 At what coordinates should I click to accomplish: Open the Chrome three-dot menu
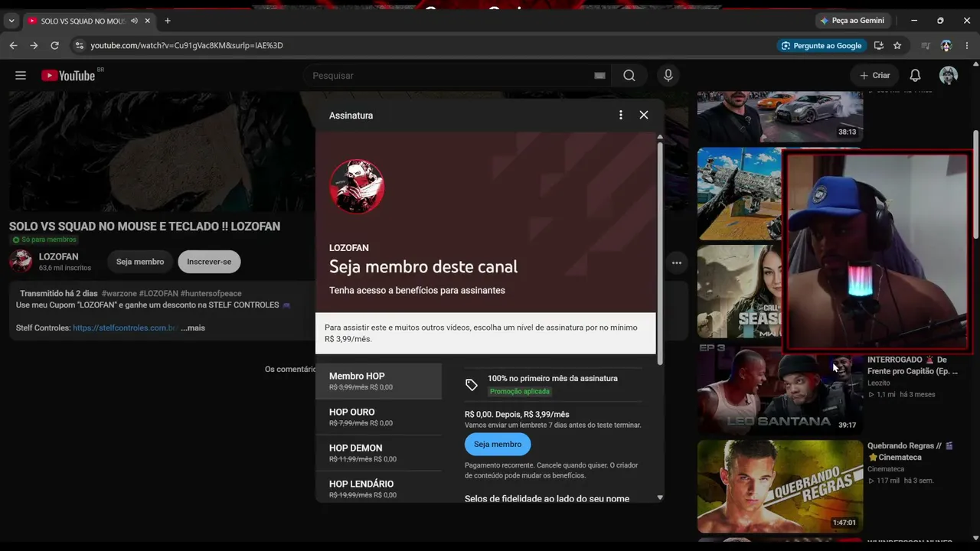click(967, 45)
